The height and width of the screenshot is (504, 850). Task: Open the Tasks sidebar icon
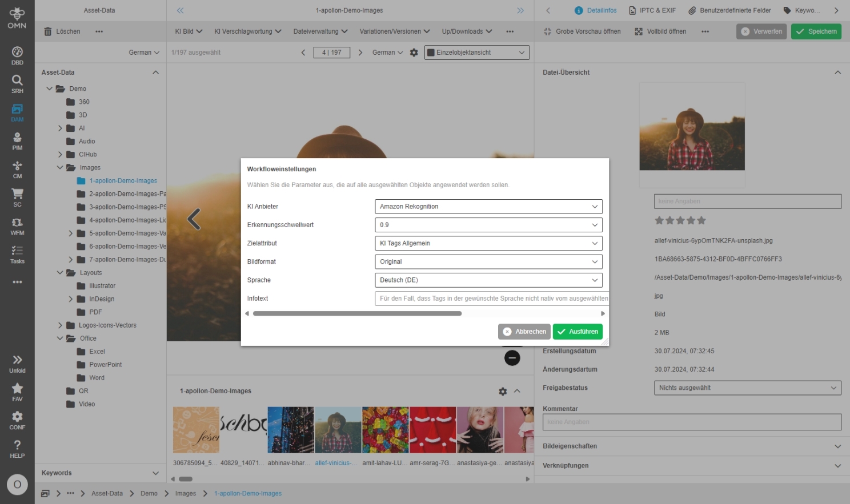pyautogui.click(x=17, y=254)
